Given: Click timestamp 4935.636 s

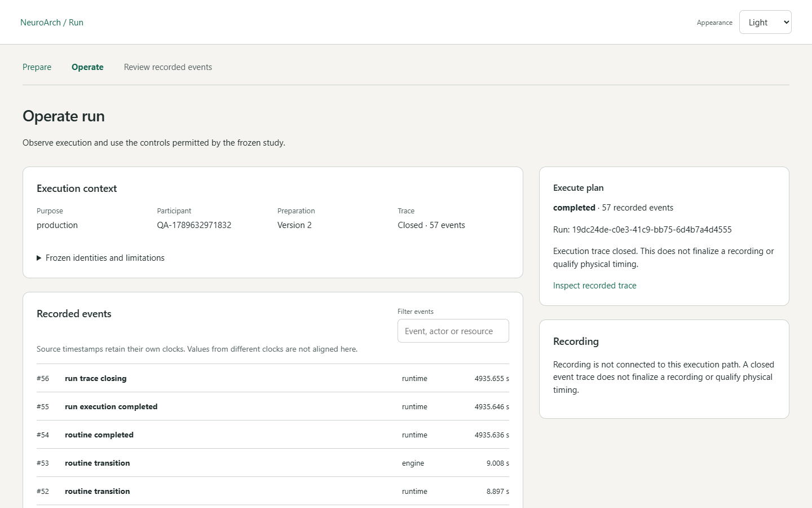Looking at the screenshot, I should coord(492,435).
